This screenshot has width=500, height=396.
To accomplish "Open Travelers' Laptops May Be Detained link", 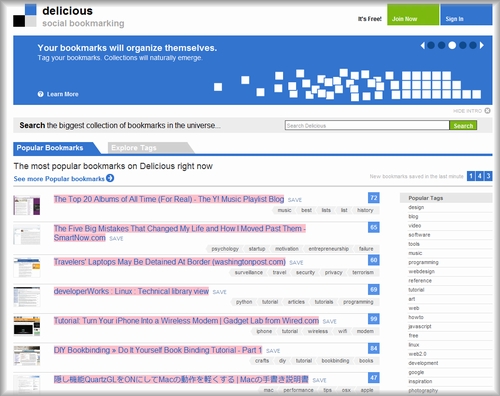I will [170, 262].
